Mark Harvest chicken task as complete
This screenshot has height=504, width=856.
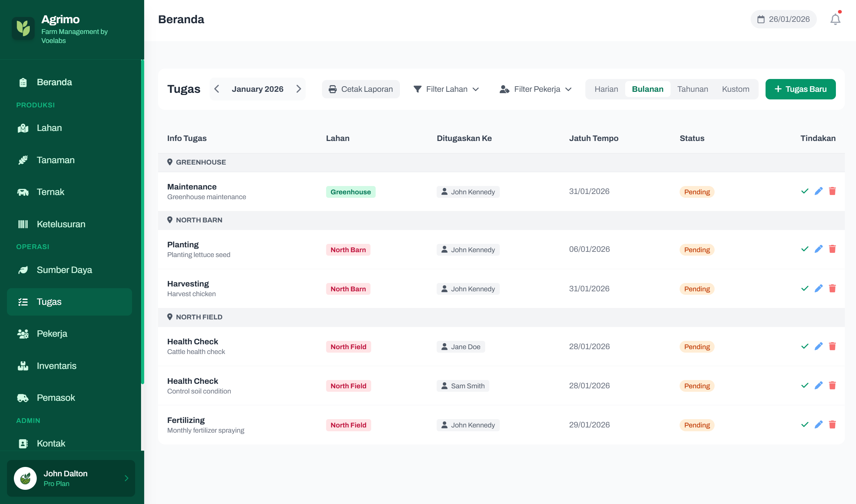(805, 289)
